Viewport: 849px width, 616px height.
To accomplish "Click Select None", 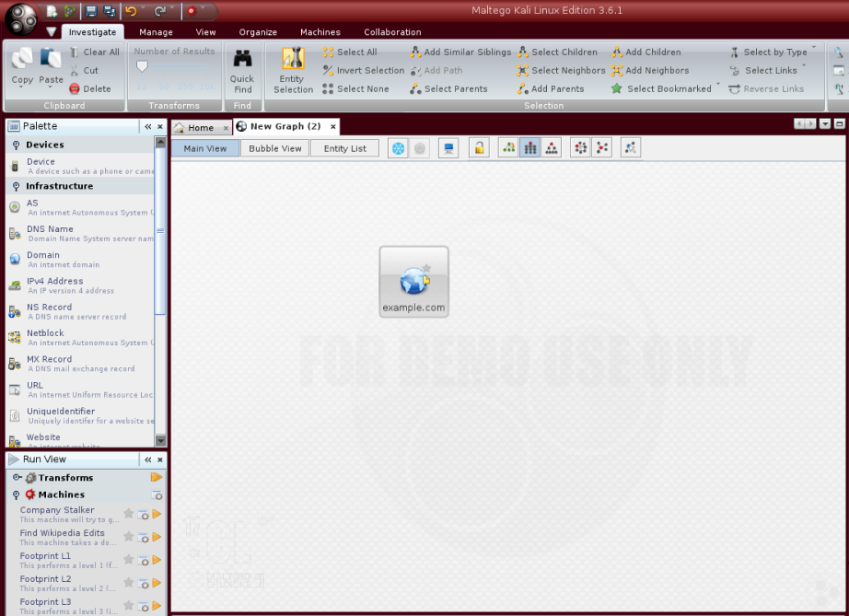I will pyautogui.click(x=355, y=88).
